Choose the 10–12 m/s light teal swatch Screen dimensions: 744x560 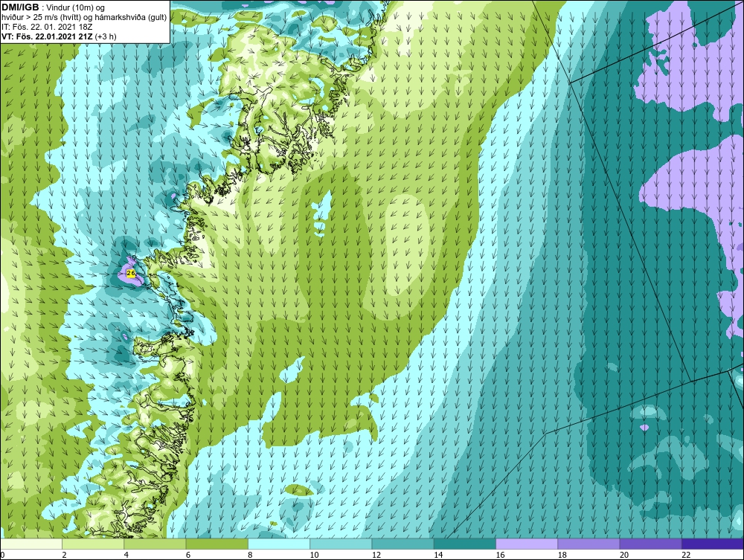click(x=341, y=544)
